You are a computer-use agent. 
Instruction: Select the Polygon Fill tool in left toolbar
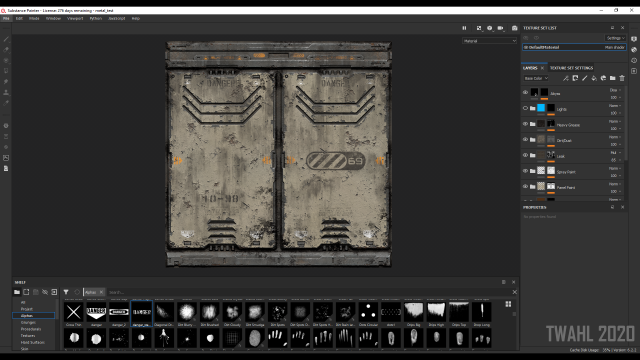(6, 71)
